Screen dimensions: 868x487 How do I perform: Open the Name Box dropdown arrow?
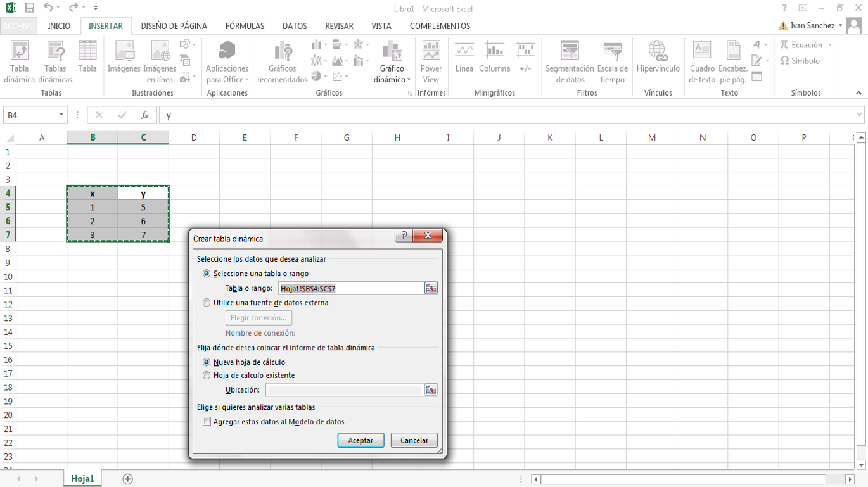(x=61, y=115)
